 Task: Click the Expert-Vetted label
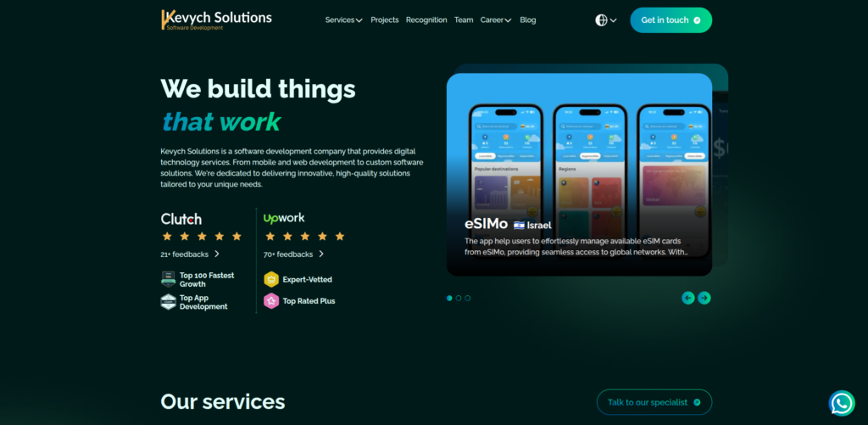(307, 279)
